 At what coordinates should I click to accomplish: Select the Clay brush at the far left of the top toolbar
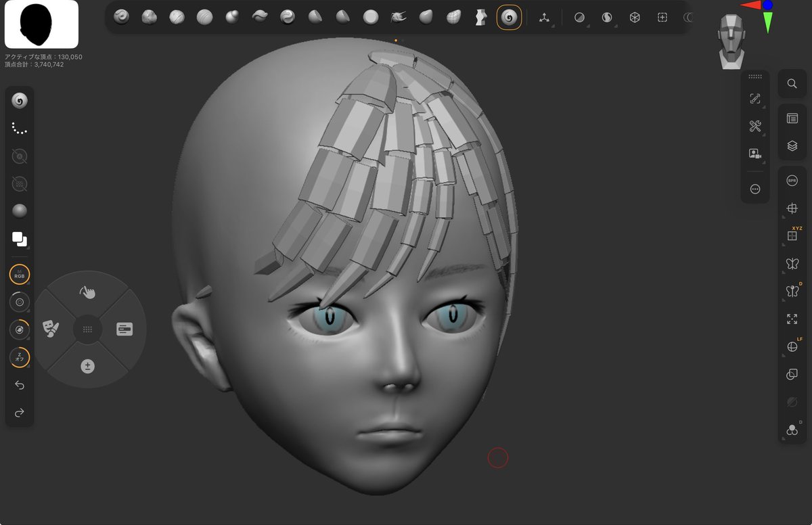pos(122,17)
